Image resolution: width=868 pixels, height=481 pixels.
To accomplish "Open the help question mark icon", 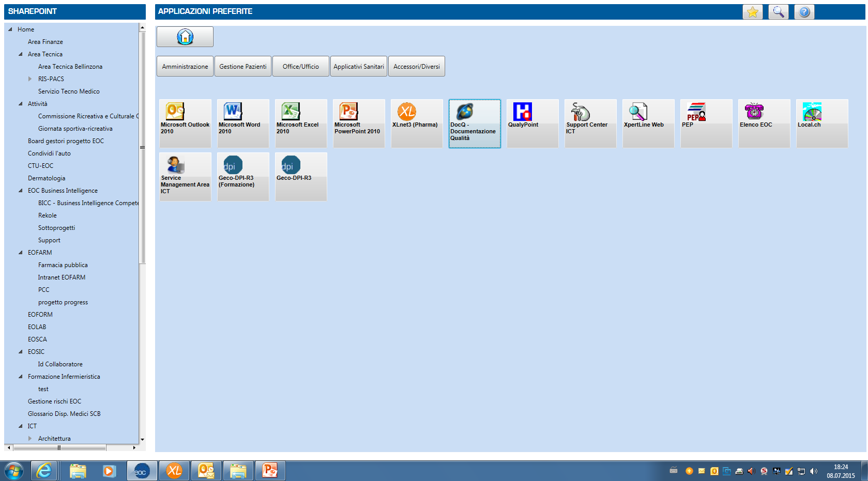I will [804, 12].
